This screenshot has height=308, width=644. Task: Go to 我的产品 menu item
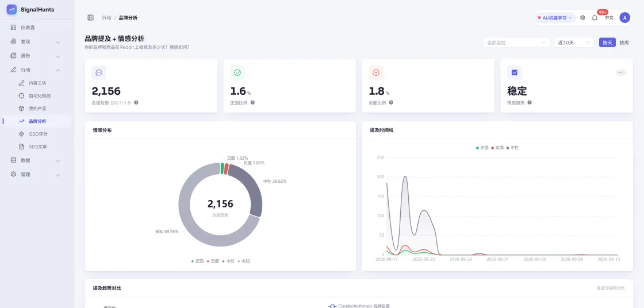[x=37, y=109]
